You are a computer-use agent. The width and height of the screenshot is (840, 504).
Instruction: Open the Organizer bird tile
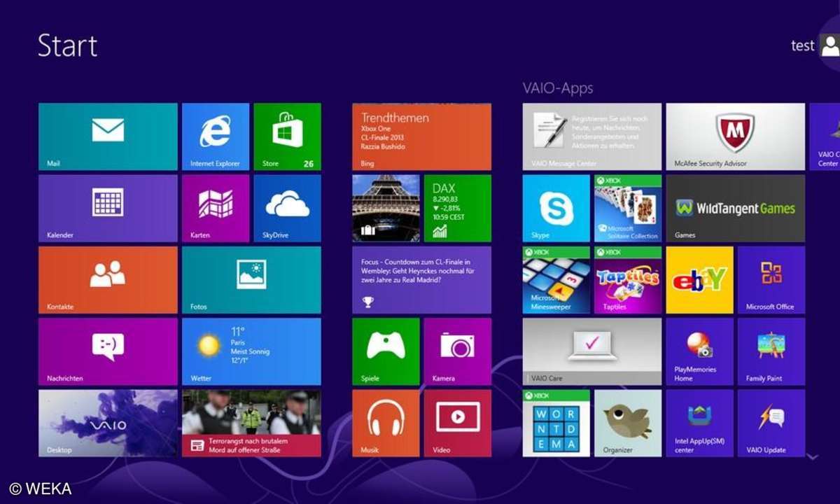(628, 423)
